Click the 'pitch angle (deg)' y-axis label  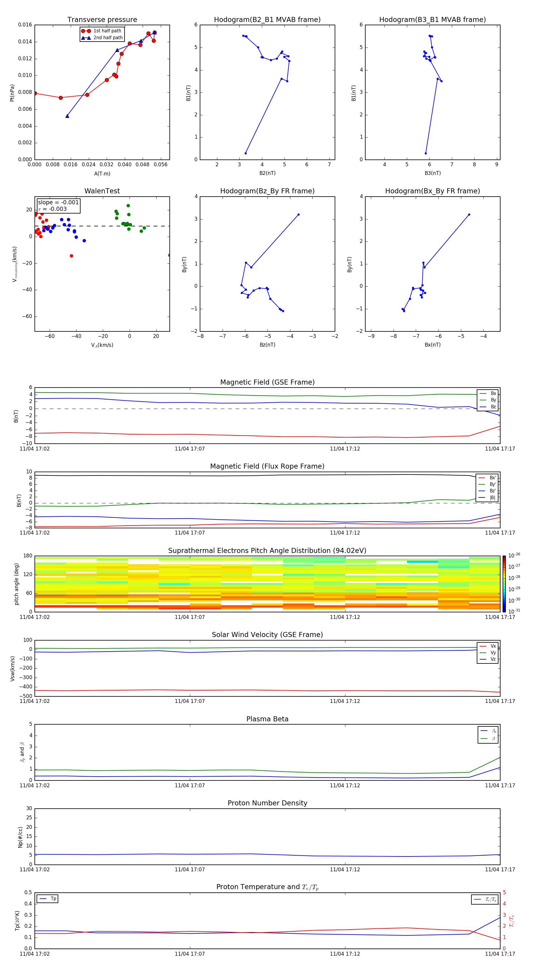point(16,584)
